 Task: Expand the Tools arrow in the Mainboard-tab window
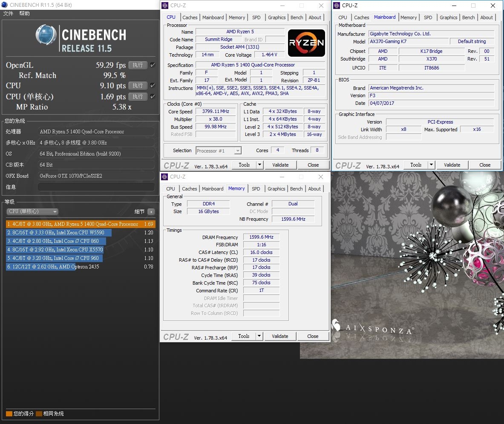click(431, 165)
